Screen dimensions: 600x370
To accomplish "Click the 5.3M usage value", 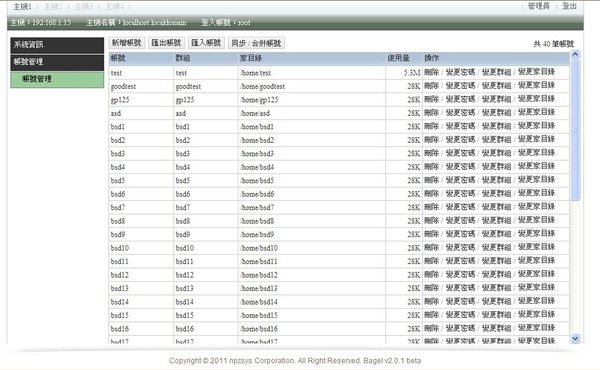I will [412, 73].
